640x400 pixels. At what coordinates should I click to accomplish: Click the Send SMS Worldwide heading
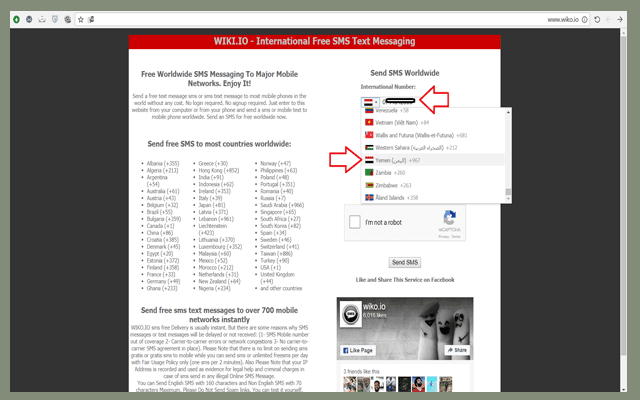[x=404, y=73]
